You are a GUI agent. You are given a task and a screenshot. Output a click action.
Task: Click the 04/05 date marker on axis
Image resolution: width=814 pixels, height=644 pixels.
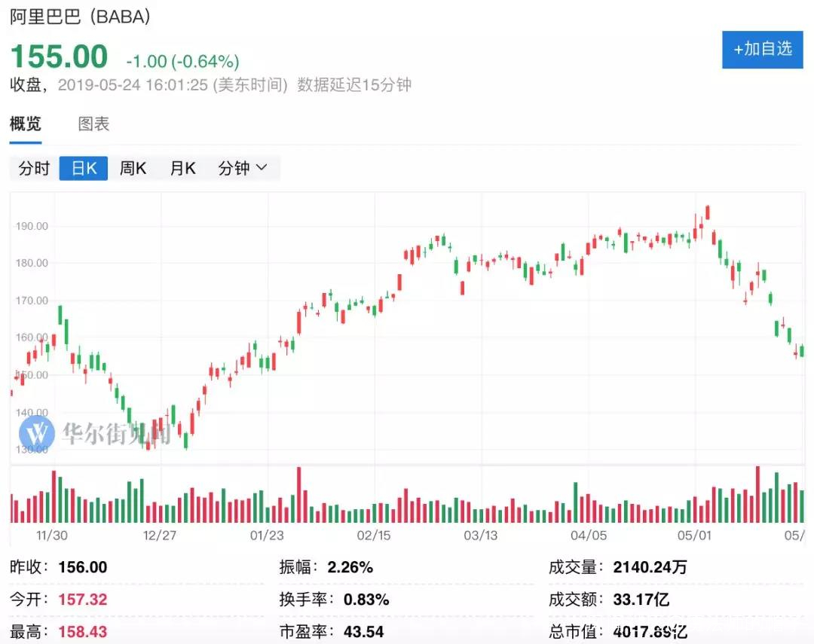point(589,536)
